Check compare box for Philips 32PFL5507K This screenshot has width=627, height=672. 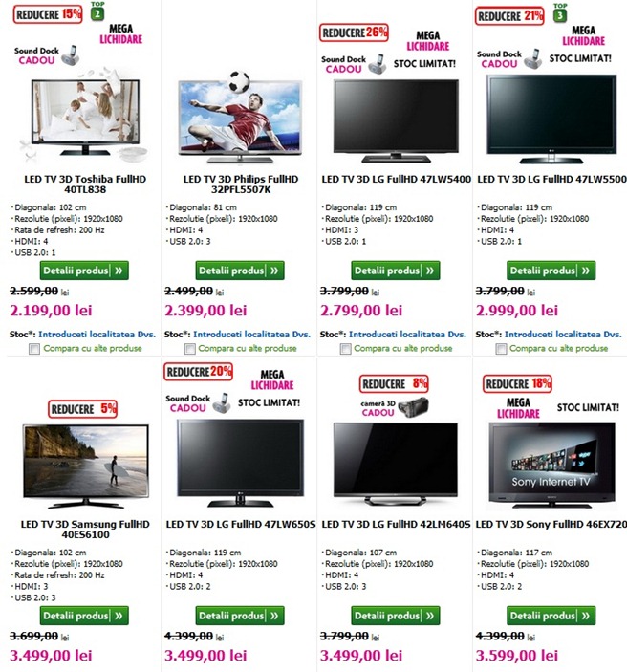pos(190,349)
